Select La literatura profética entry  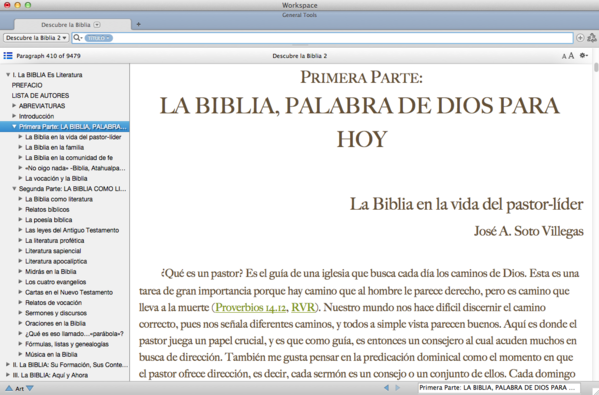[55, 241]
